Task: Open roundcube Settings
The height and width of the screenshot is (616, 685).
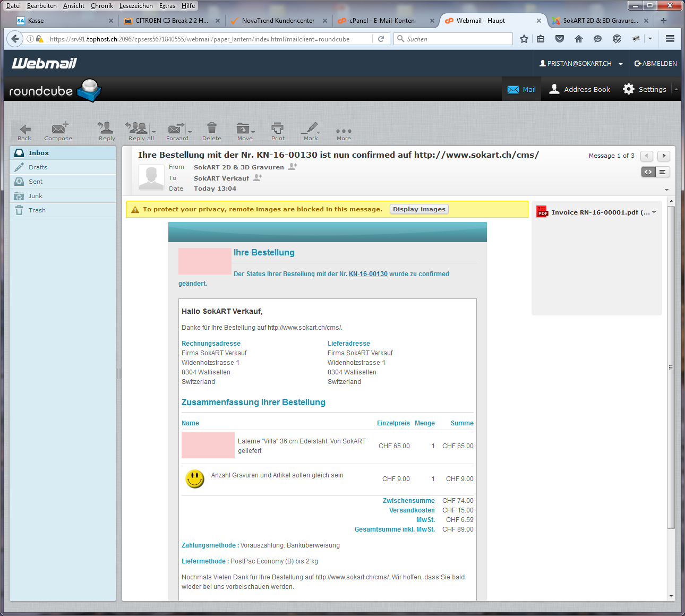Action: (x=645, y=89)
